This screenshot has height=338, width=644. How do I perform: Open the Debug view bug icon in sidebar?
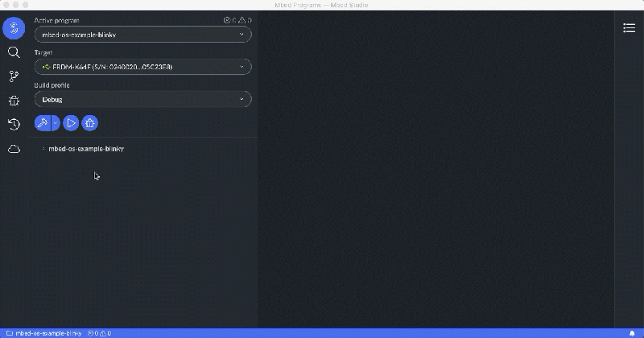tap(14, 101)
